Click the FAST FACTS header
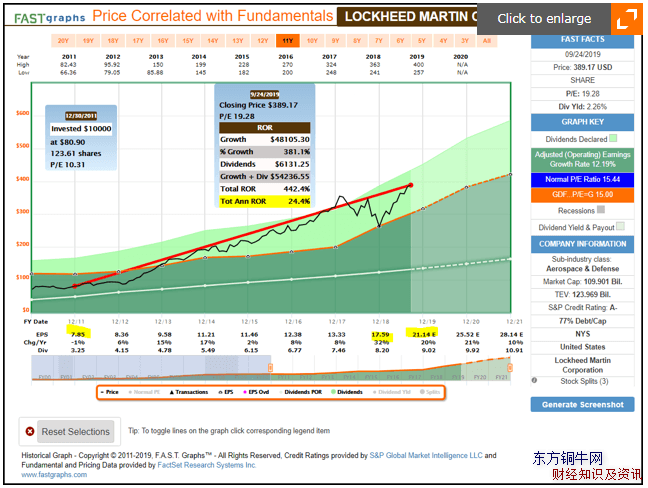Viewport: 648px width, 488px height. click(582, 40)
